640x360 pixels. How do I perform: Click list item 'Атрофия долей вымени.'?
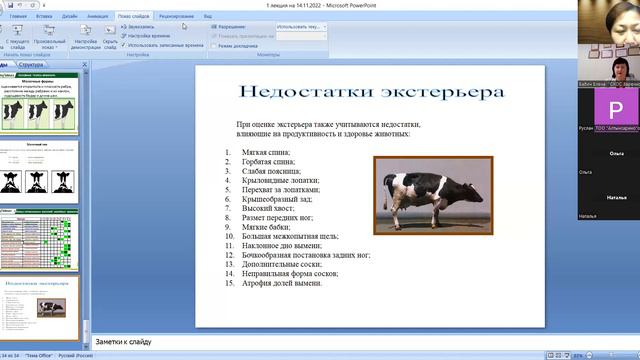(x=282, y=283)
